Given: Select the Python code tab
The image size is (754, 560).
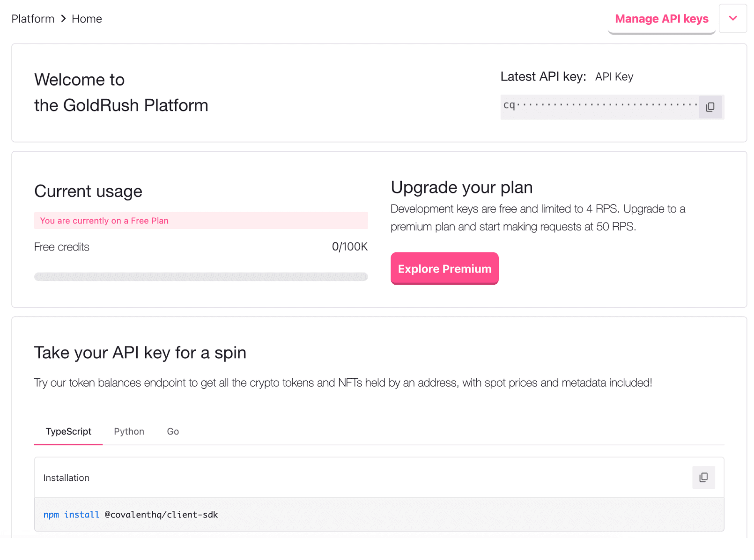Looking at the screenshot, I should tap(129, 431).
